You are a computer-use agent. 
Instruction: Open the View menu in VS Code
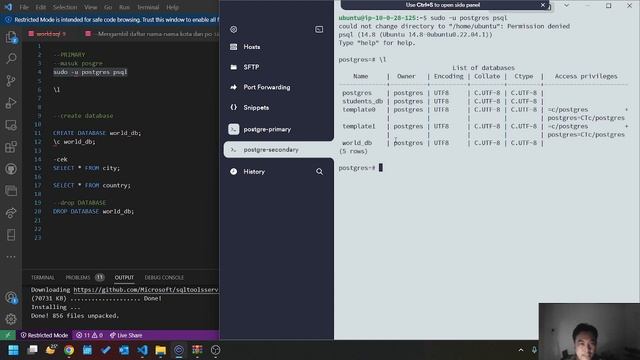[x=91, y=7]
